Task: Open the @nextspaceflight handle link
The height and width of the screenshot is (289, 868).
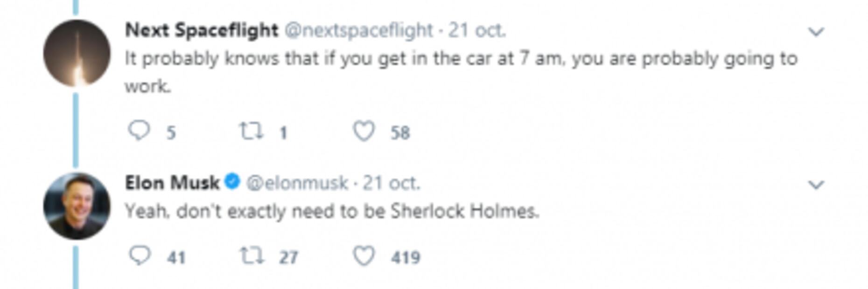Action: pyautogui.click(x=358, y=30)
